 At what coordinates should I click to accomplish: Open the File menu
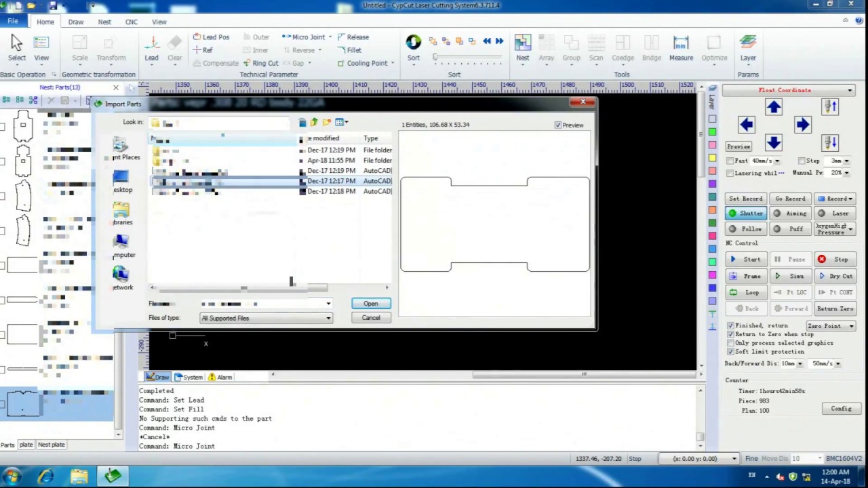(13, 22)
